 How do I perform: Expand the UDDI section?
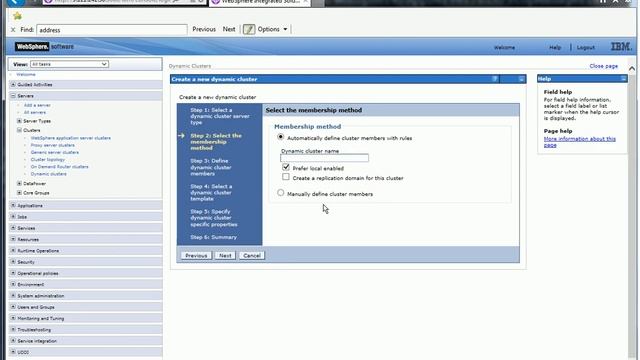13,352
